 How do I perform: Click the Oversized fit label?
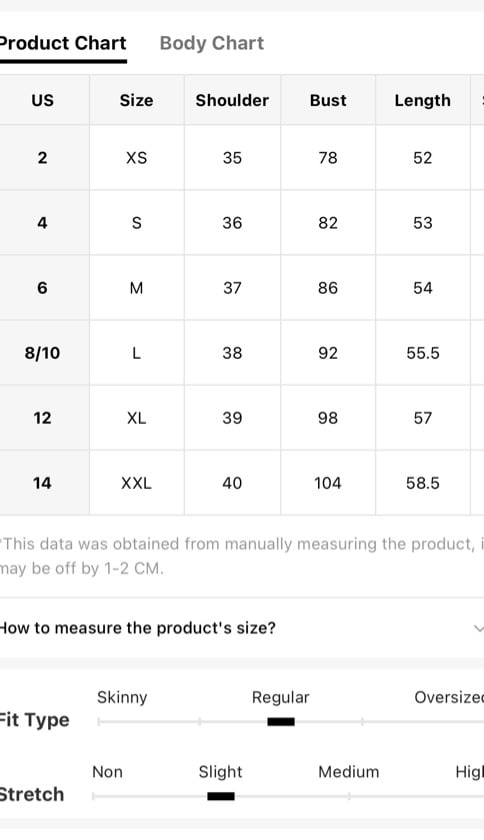coord(449,697)
